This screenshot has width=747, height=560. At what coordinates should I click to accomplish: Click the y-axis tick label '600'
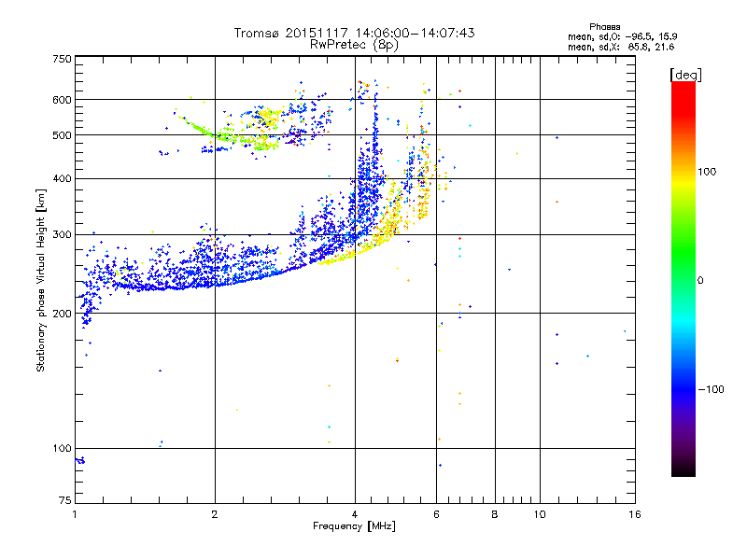coord(62,100)
